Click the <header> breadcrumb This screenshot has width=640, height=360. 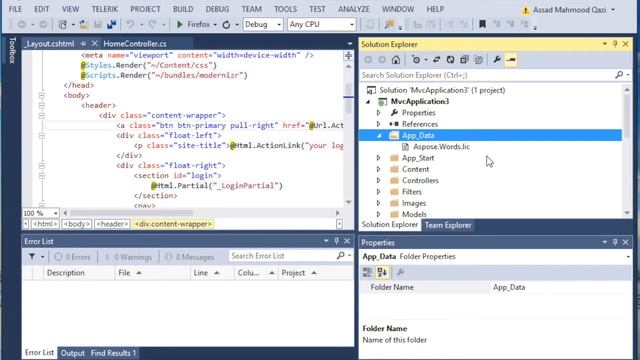point(112,224)
